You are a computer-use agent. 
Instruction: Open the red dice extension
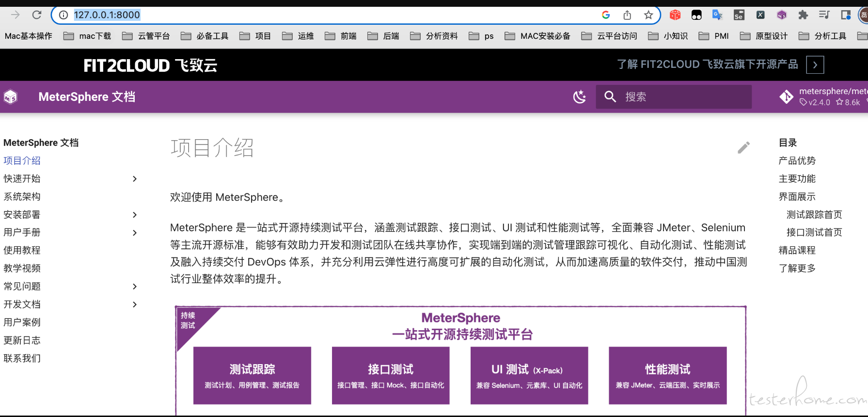[x=675, y=15]
